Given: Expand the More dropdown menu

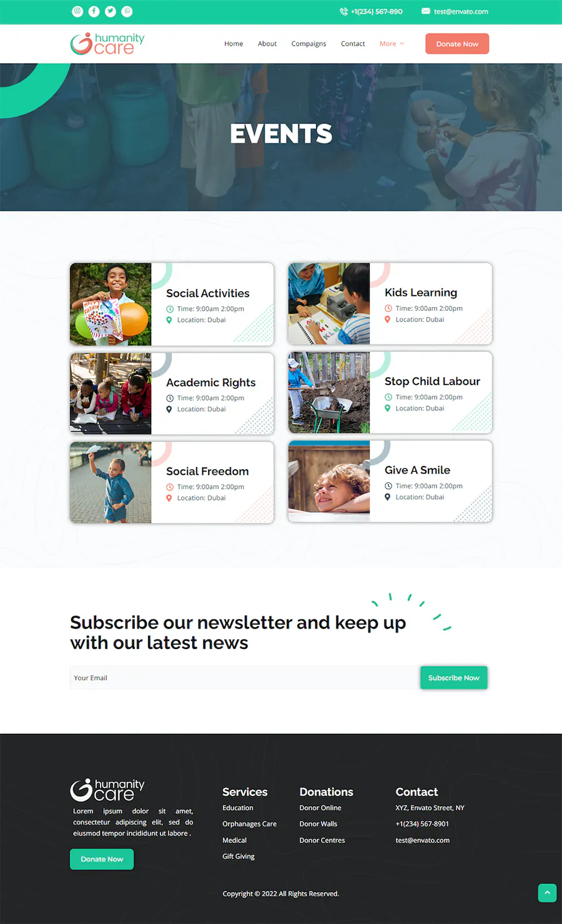Looking at the screenshot, I should [x=392, y=44].
